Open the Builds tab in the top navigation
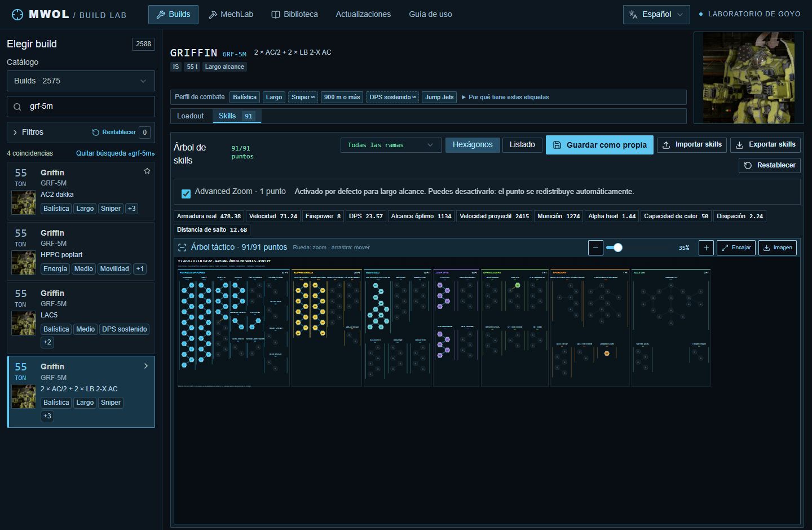 (x=173, y=15)
